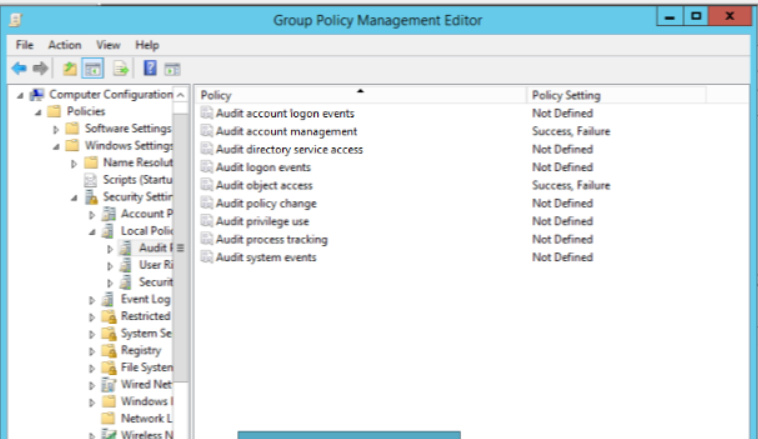Click the icon beside Audit system events
758x439 pixels.
207,257
